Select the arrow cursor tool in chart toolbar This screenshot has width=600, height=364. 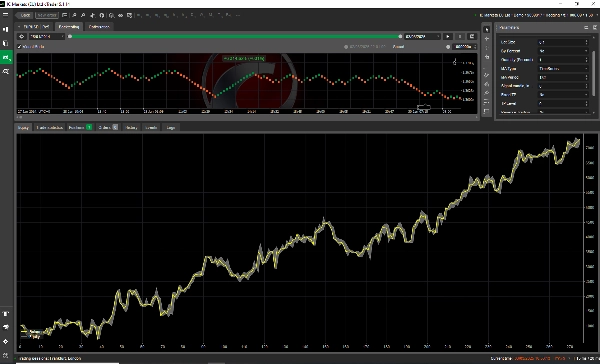486,29
